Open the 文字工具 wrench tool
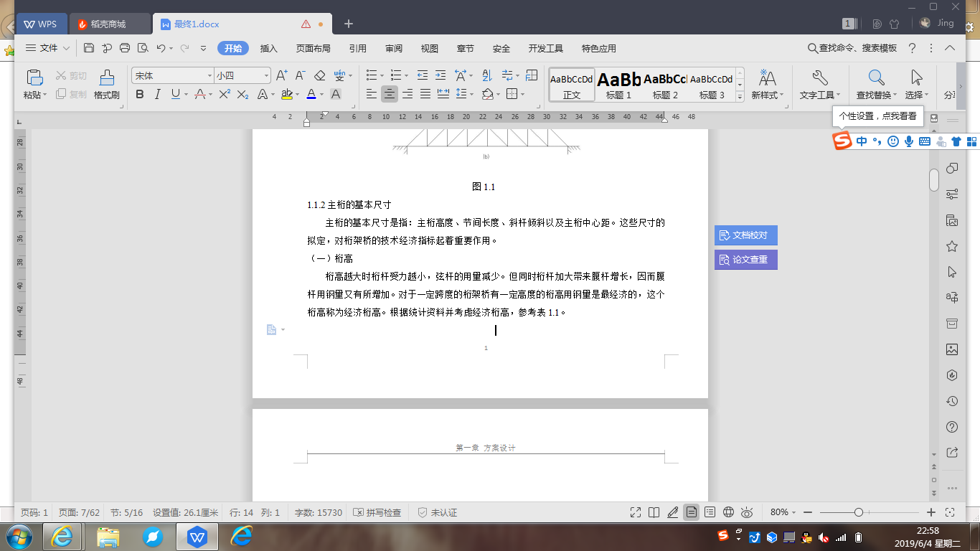The height and width of the screenshot is (551, 980). coord(820,84)
